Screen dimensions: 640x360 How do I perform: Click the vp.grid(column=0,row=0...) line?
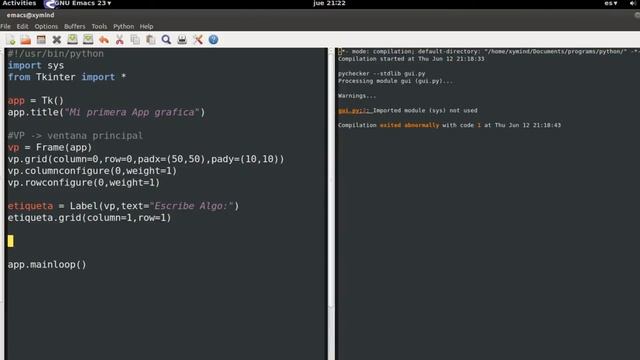146,159
